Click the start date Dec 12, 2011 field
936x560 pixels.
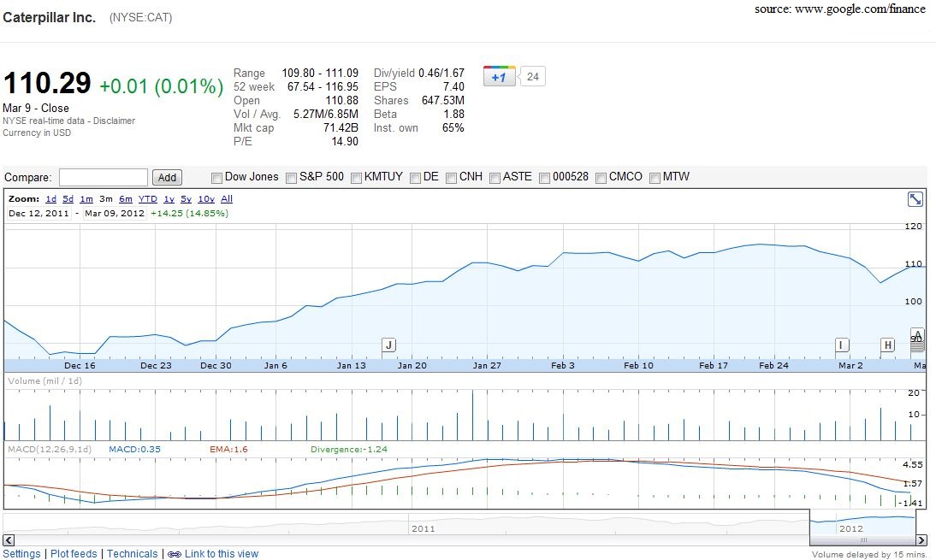[39, 214]
